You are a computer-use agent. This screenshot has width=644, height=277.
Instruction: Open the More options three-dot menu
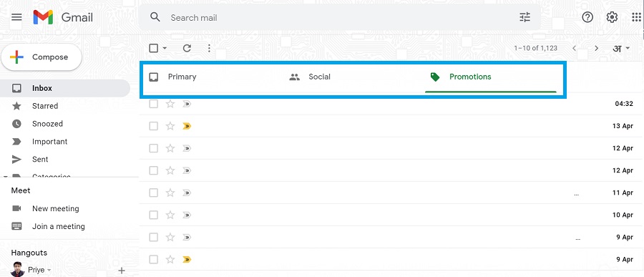pyautogui.click(x=209, y=49)
